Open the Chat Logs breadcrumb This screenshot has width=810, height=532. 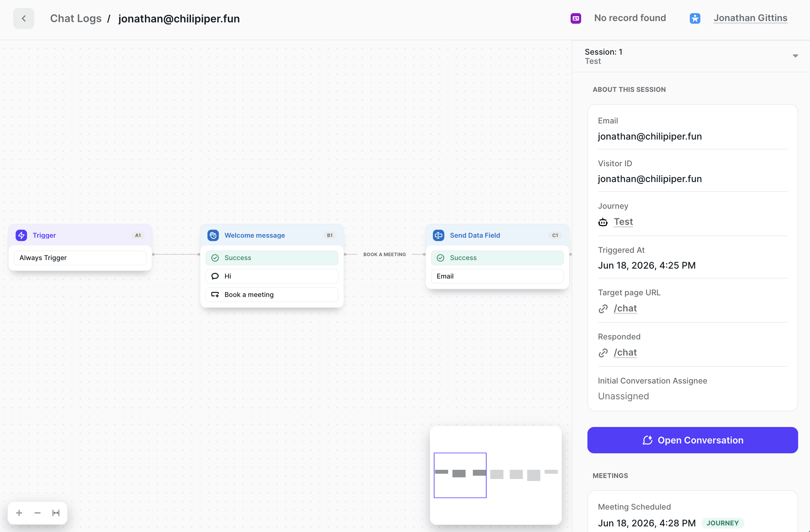(x=76, y=18)
